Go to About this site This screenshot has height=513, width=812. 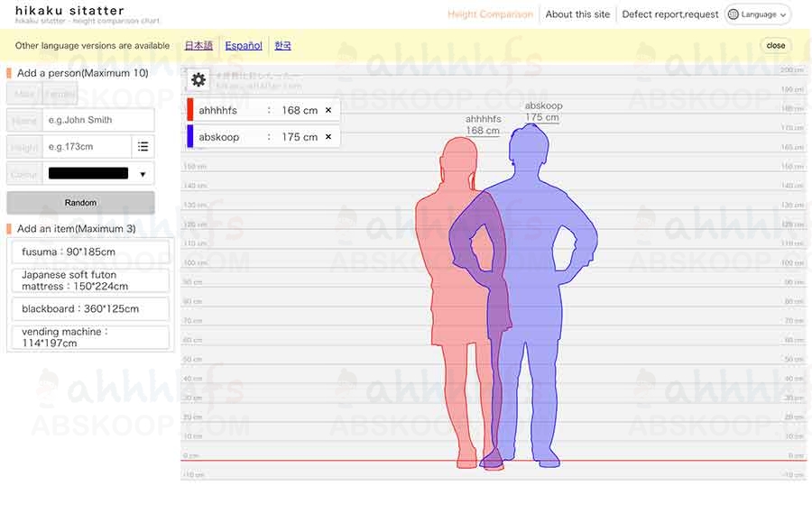[577, 14]
